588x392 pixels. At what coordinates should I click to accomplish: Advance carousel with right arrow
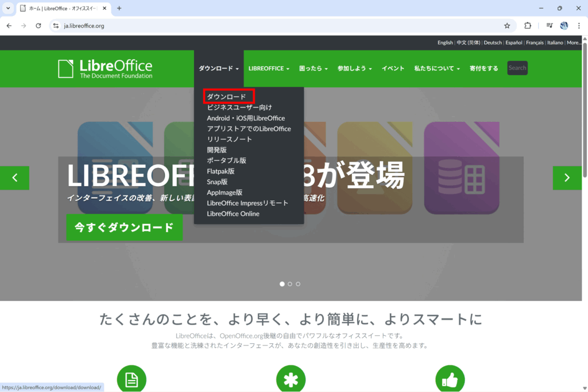click(x=567, y=178)
